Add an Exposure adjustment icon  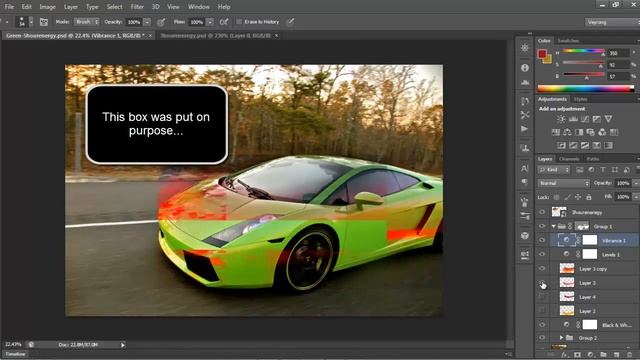(597, 119)
